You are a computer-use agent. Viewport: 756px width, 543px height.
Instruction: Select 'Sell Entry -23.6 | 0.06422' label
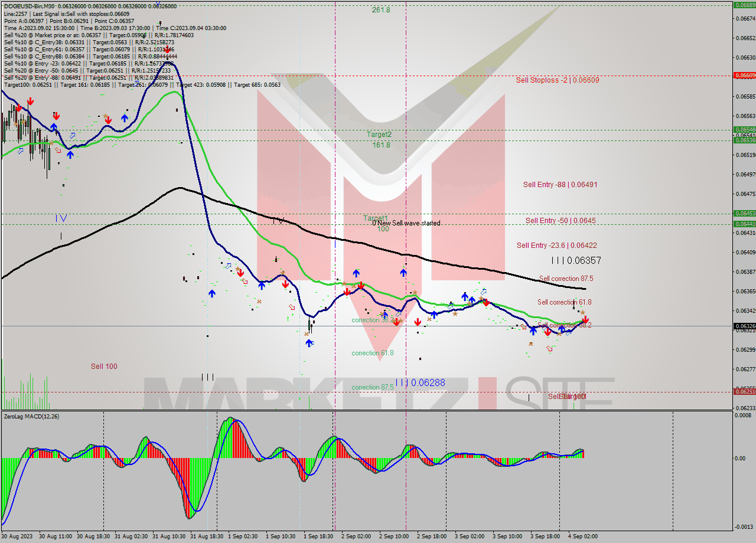[x=556, y=246]
